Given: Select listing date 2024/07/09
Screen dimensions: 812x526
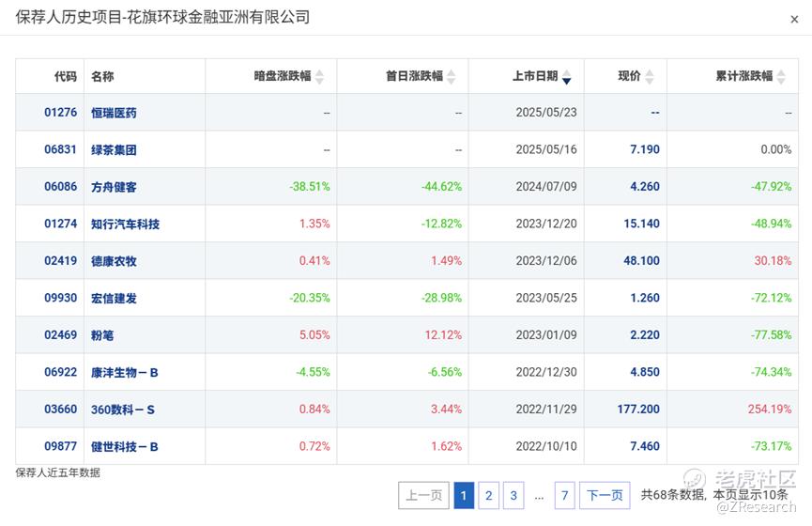Looking at the screenshot, I should pos(546,187).
